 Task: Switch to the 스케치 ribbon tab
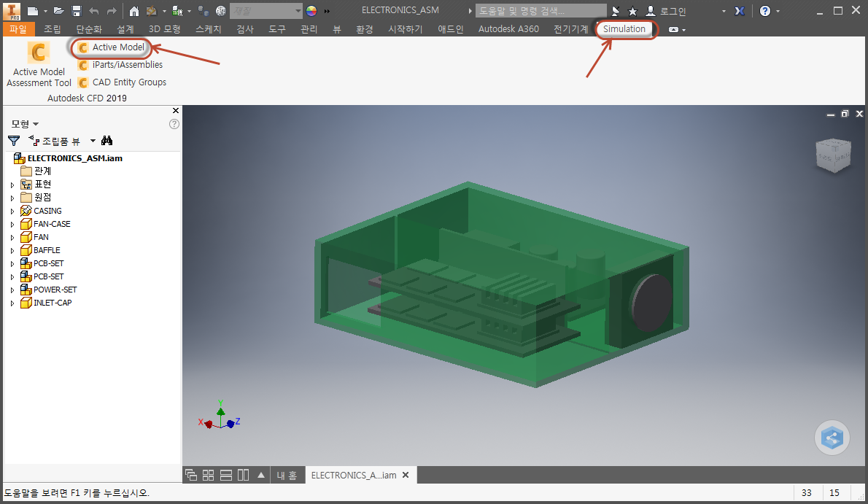pos(209,28)
